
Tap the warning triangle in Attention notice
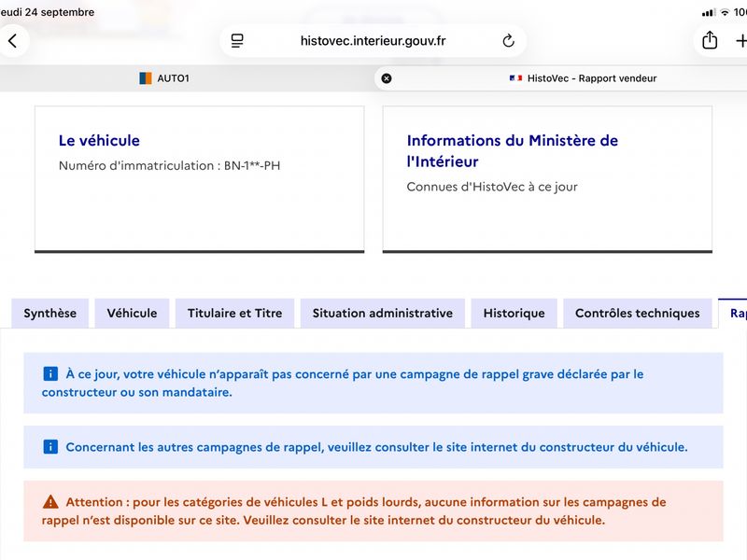[50, 502]
